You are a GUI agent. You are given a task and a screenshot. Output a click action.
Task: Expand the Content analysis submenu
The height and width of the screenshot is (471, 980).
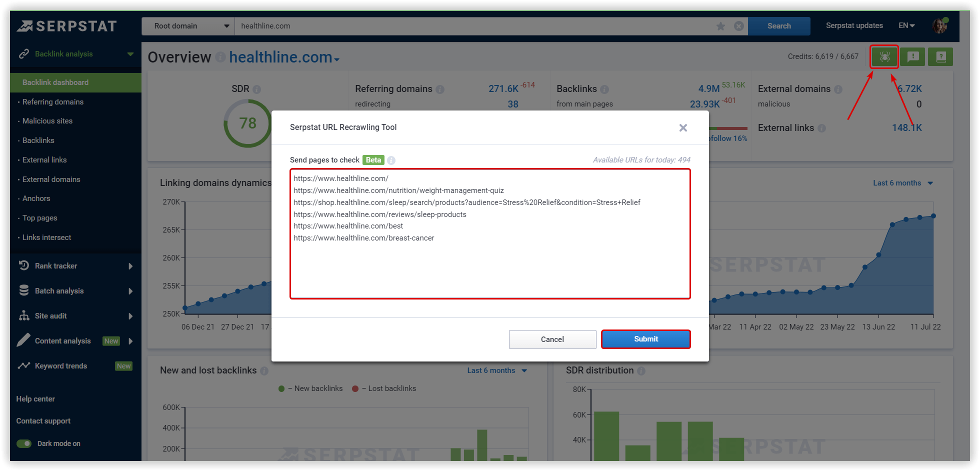point(130,341)
